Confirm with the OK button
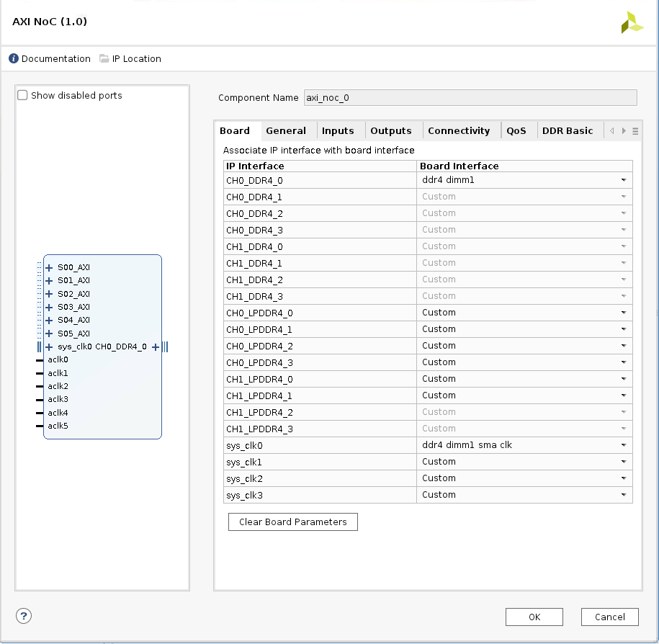659x644 pixels. pos(534,617)
